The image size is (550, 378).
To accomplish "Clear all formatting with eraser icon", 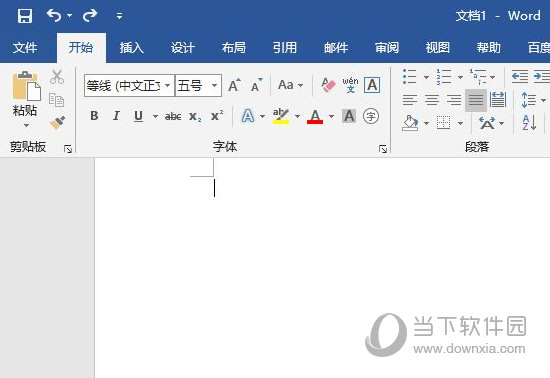I will coord(328,85).
